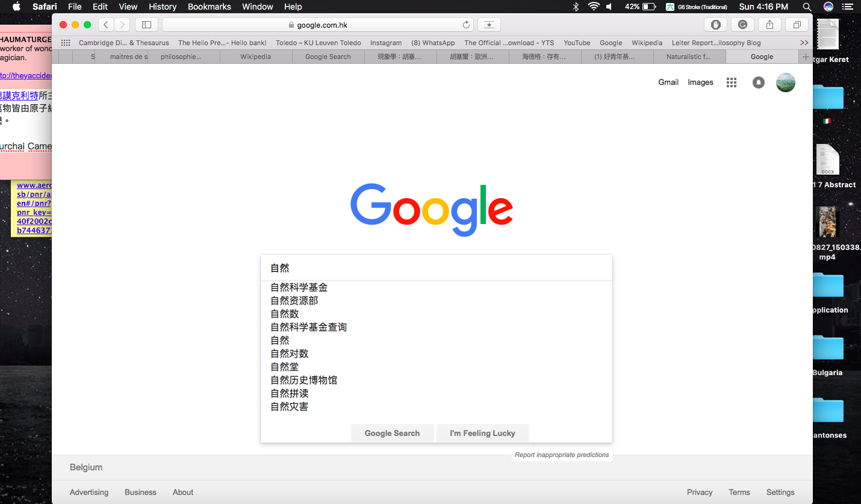Switch to the maitres de s tab

click(122, 57)
